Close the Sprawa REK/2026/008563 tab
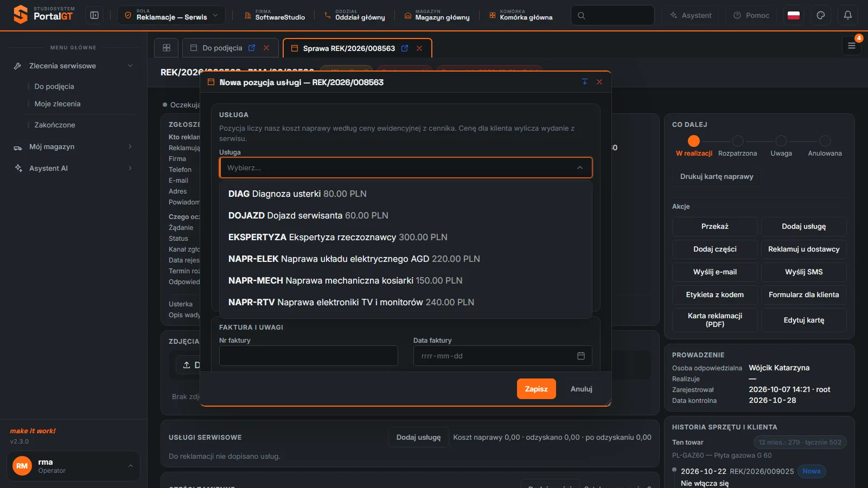The width and height of the screenshot is (868, 488). [419, 48]
